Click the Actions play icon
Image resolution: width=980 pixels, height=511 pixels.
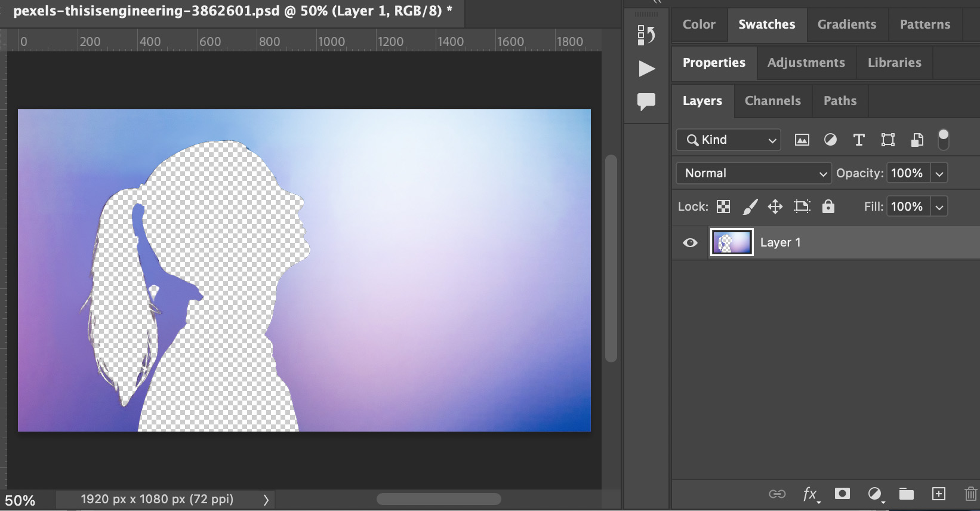pos(646,69)
